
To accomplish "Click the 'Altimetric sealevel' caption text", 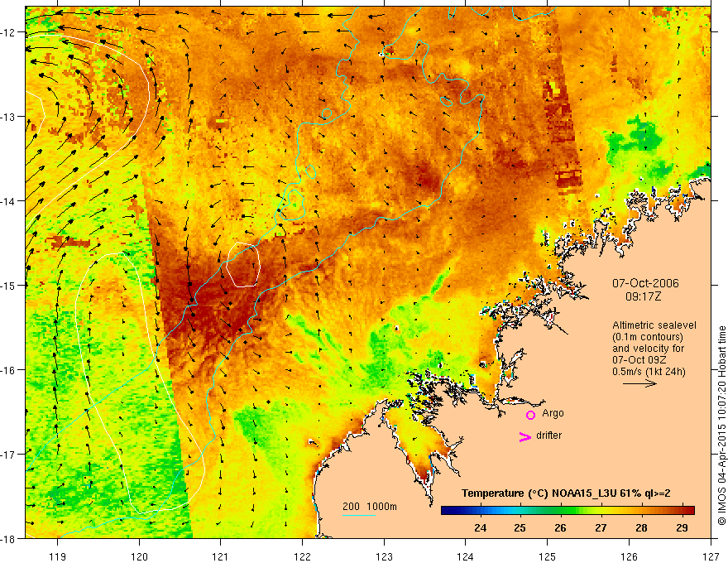I will point(654,325).
